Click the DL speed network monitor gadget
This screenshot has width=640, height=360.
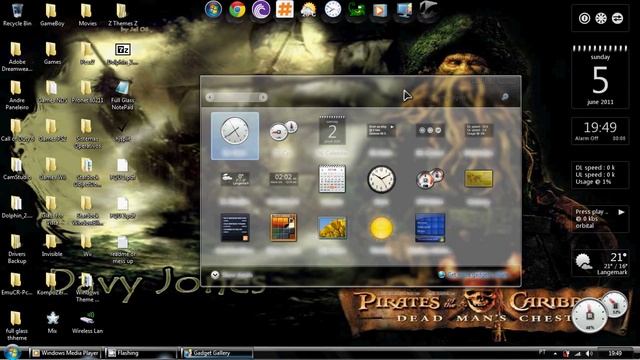coord(600,175)
